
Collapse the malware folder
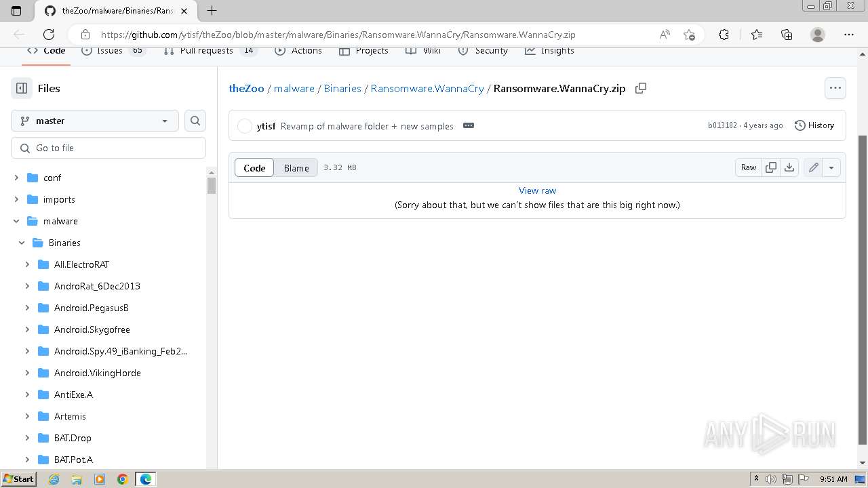click(16, 221)
